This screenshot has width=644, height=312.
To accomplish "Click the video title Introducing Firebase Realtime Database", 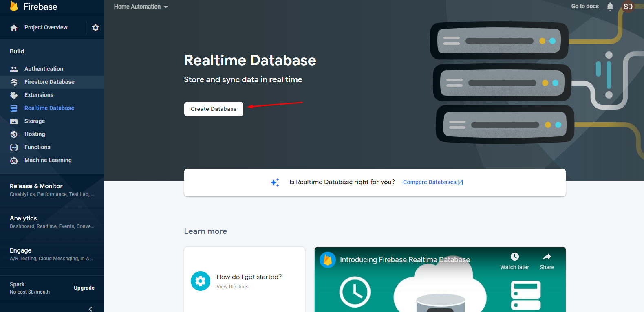I will click(x=405, y=260).
